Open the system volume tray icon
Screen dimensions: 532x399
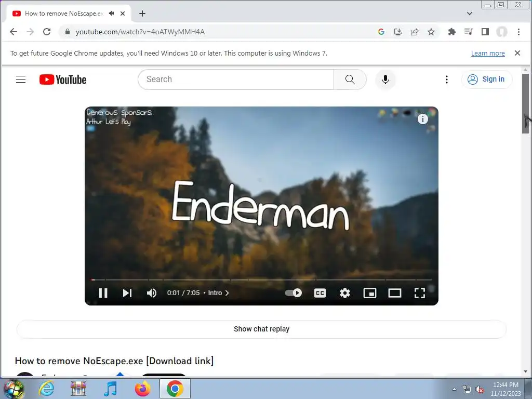pos(480,389)
